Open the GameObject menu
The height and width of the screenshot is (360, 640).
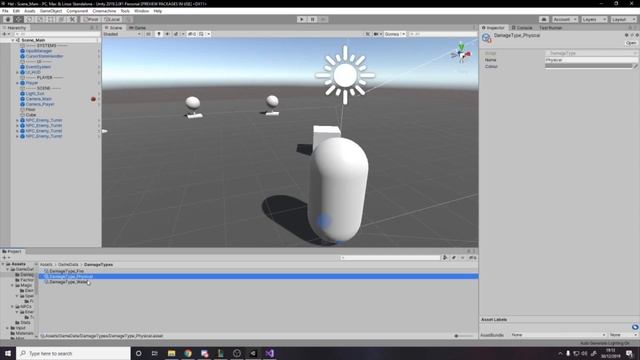(x=51, y=11)
